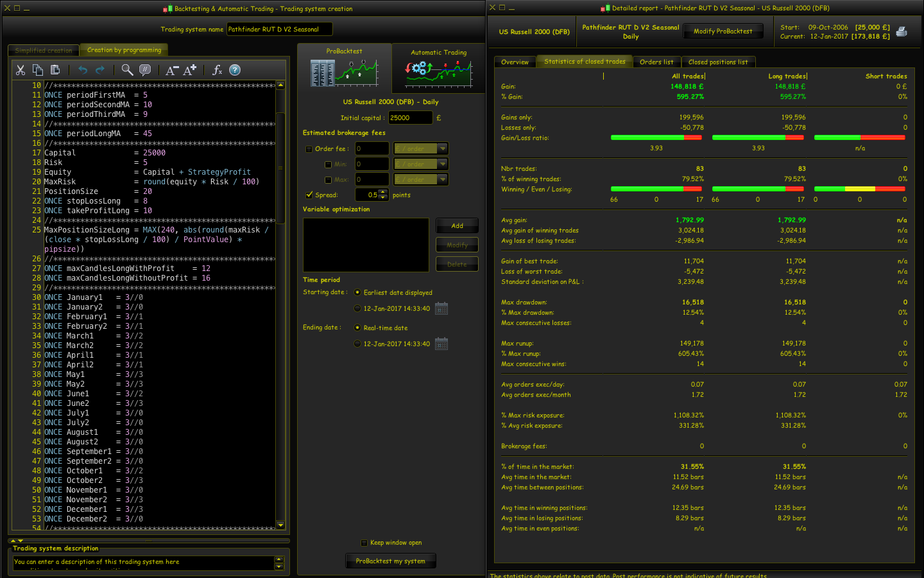This screenshot has height=578, width=924.
Task: Expand the Max fee unit dropdown
Action: [442, 180]
